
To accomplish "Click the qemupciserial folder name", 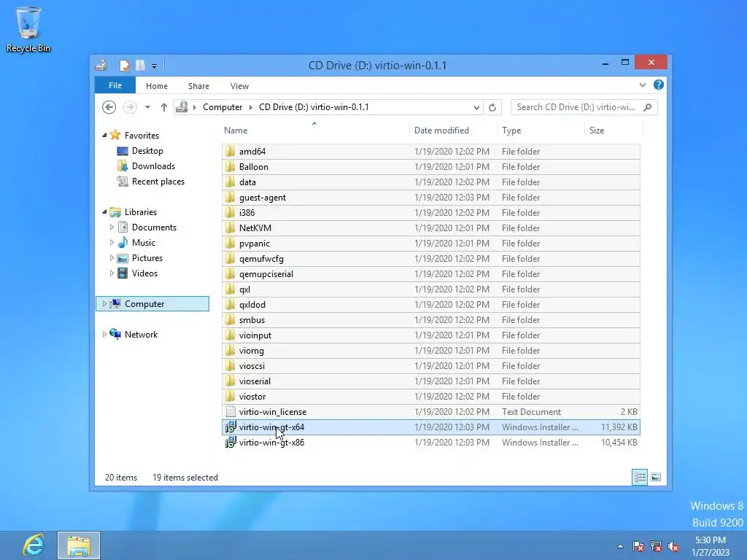I will (x=266, y=274).
